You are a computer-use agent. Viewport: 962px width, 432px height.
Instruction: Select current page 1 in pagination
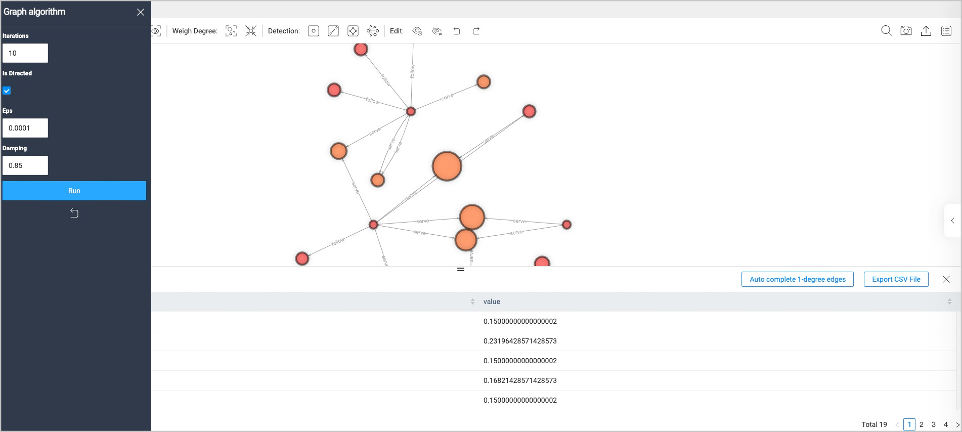(x=909, y=424)
